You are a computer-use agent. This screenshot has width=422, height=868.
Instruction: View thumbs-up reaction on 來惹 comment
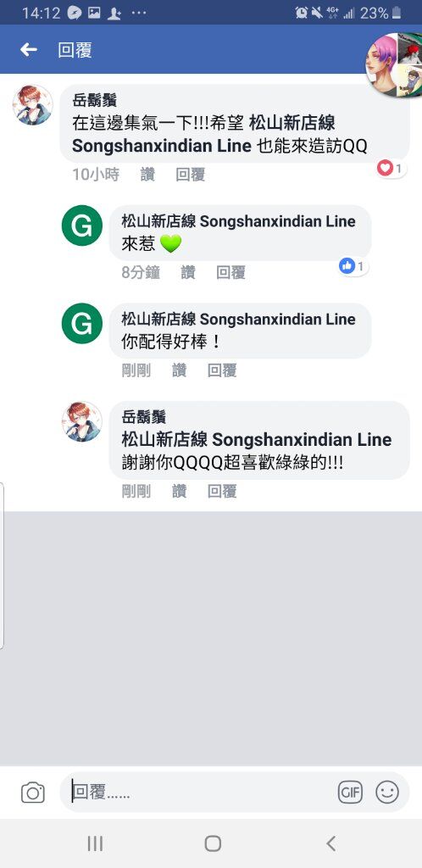point(353,266)
